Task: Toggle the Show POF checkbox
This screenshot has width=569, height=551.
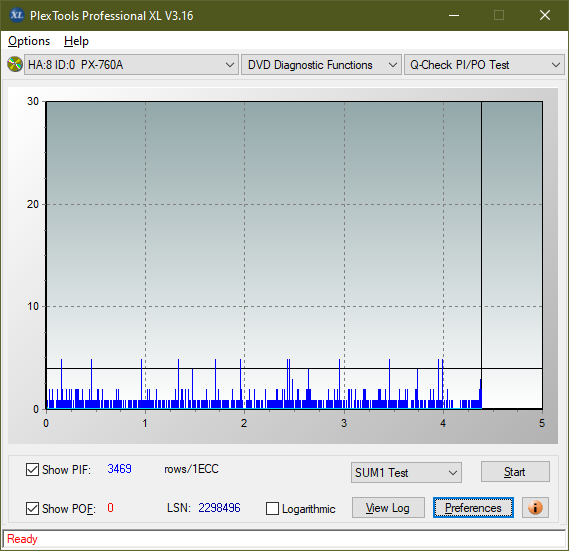Action: [x=32, y=508]
